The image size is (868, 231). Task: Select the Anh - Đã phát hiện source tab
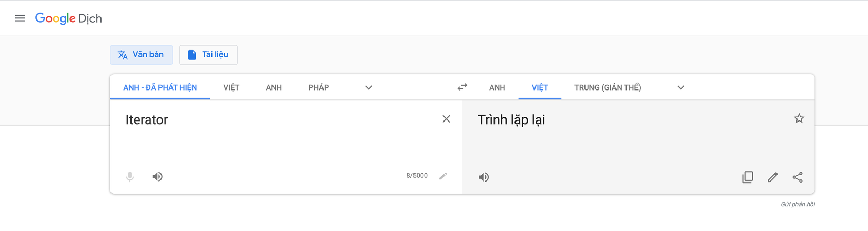(160, 87)
